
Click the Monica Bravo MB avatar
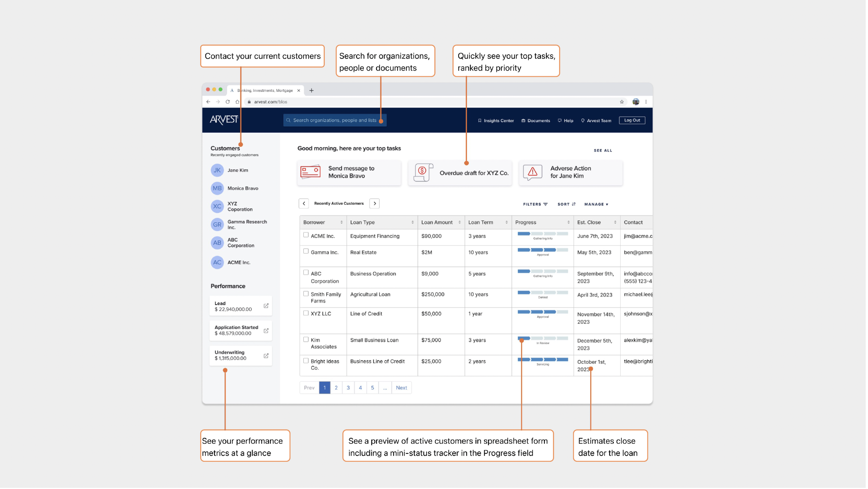(x=217, y=189)
